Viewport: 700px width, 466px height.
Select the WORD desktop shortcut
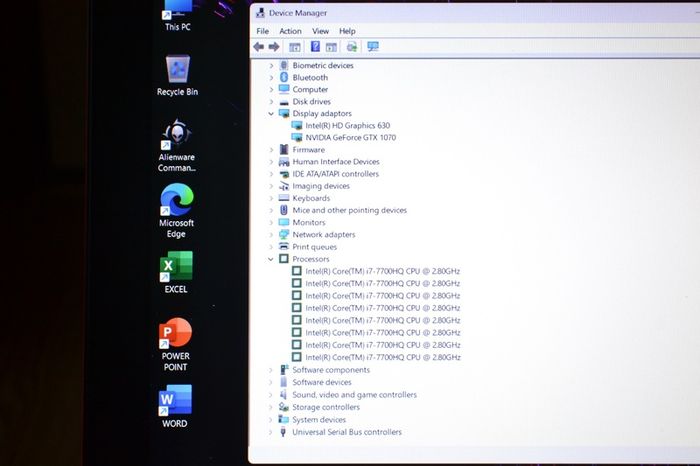coord(175,406)
